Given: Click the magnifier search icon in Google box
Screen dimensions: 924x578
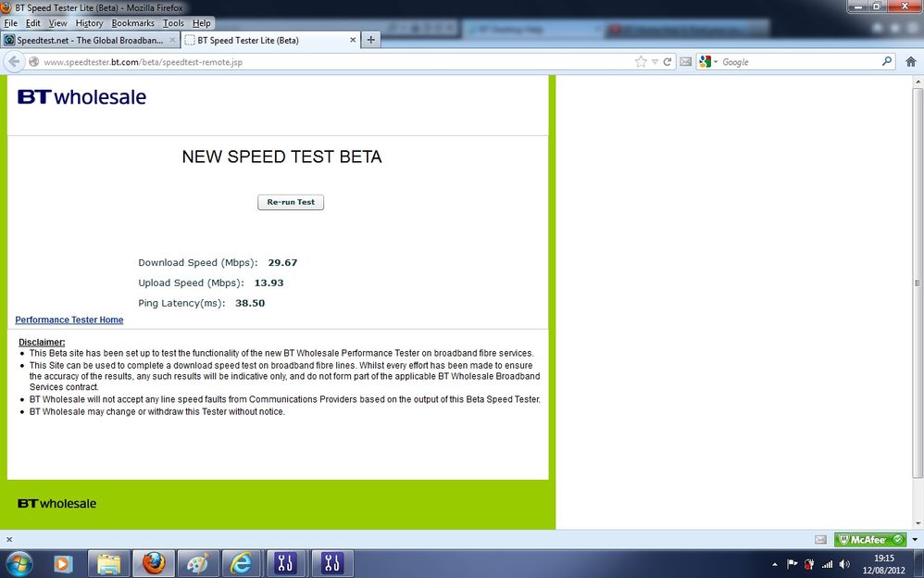Looking at the screenshot, I should [x=886, y=61].
